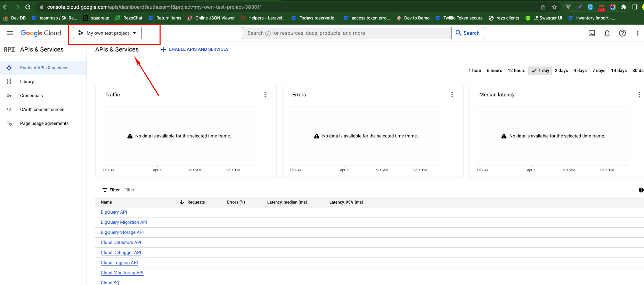644x285 pixels.
Task: Open OAuth consent screen page
Action: (43, 110)
